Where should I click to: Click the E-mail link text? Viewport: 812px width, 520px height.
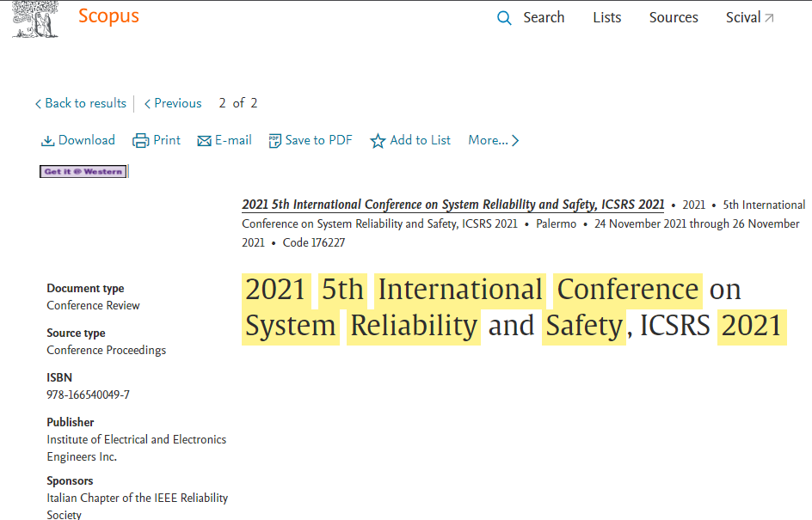233,140
